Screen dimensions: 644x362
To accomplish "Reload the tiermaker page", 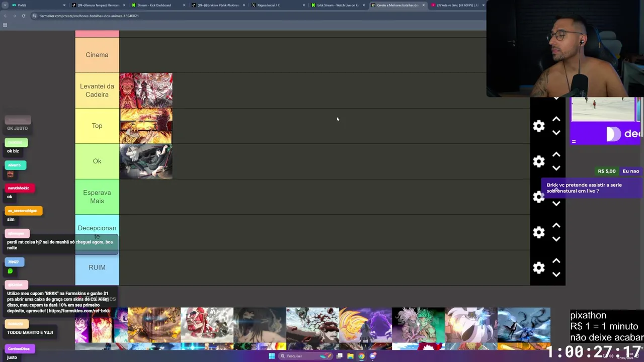I will coord(23,16).
